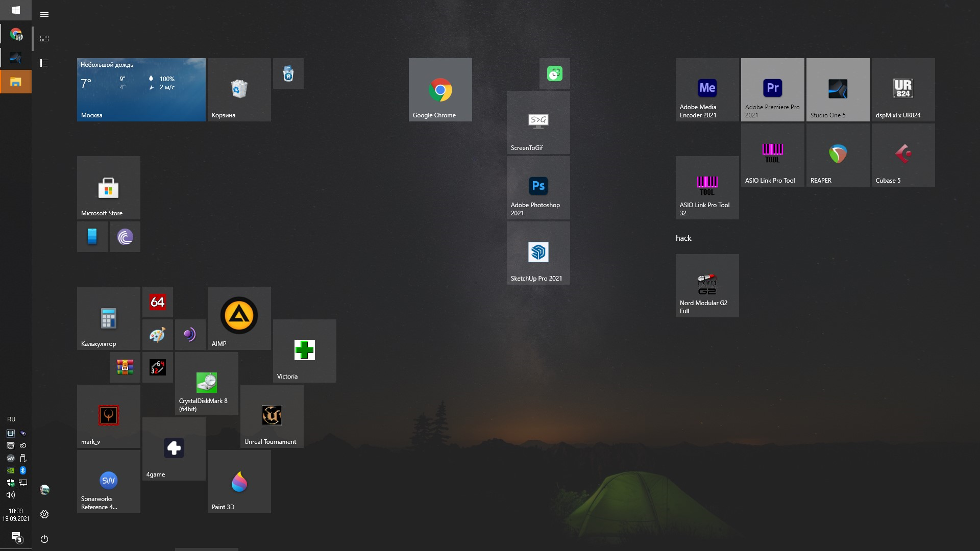The height and width of the screenshot is (551, 980).
Task: Open the volume speaker tray icon
Action: (x=11, y=495)
